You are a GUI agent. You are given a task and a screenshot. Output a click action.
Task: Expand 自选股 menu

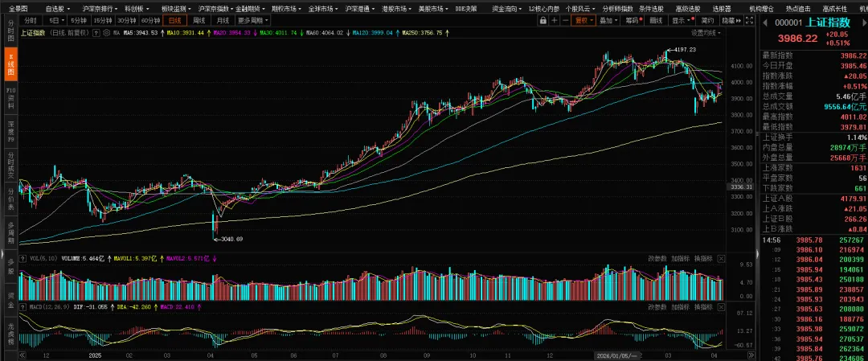(x=58, y=9)
